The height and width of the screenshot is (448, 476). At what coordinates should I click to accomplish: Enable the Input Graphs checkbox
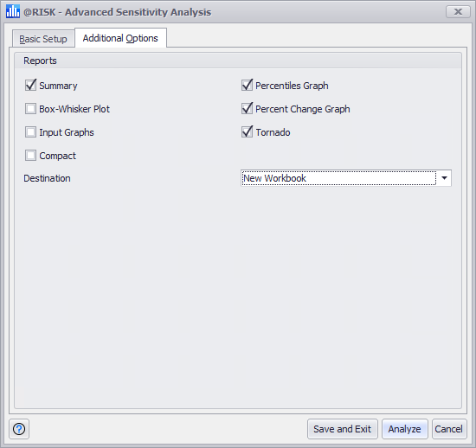(x=30, y=132)
